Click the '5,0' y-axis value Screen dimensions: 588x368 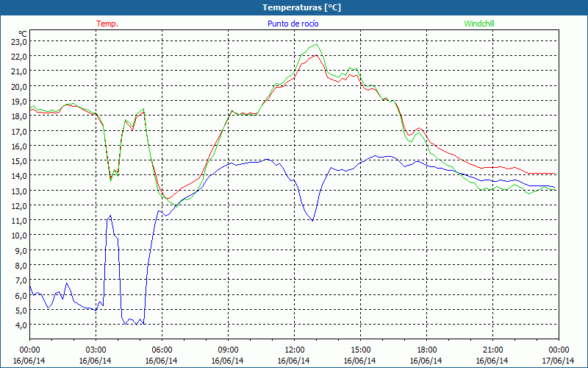click(x=21, y=310)
